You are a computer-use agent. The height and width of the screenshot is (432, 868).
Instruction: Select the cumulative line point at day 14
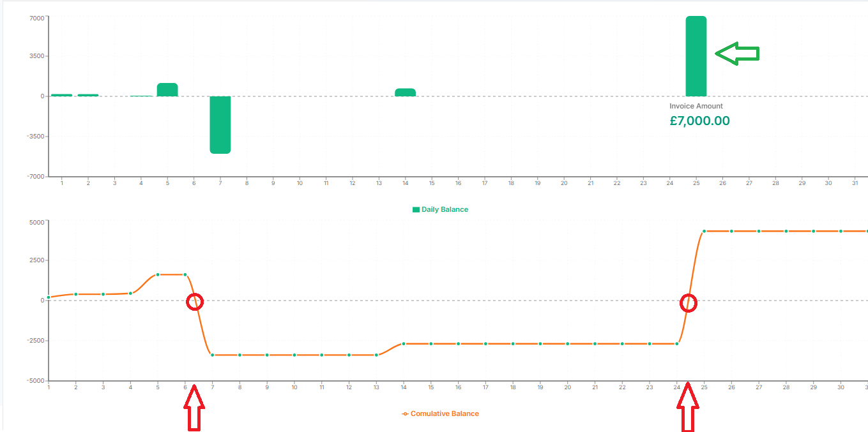click(x=404, y=343)
